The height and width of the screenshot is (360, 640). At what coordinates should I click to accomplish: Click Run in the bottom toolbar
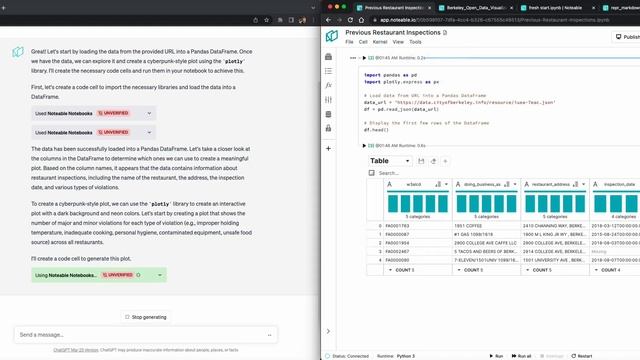496,356
